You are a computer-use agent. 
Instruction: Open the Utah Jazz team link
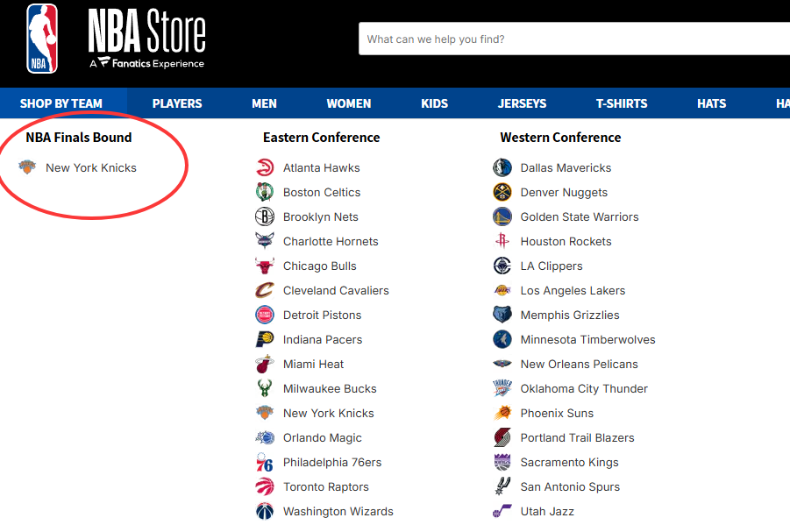click(547, 511)
